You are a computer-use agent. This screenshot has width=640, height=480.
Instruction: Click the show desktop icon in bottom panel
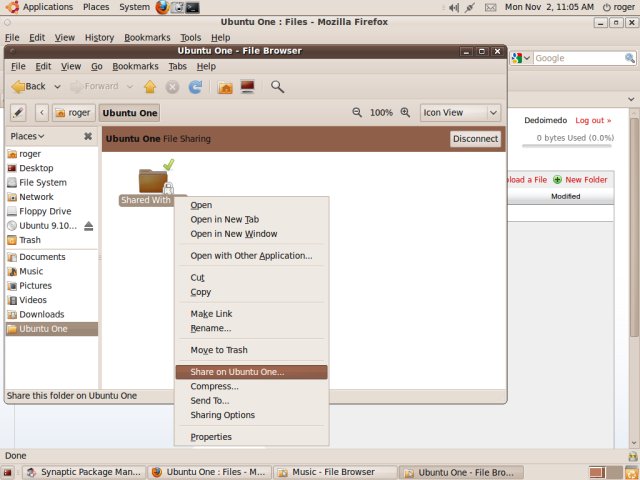tap(7, 472)
